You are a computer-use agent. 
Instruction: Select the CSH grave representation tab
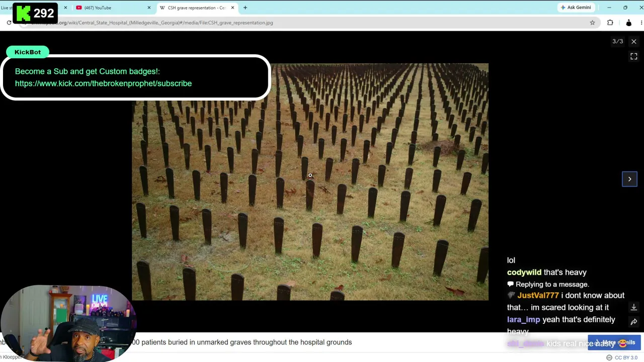click(x=197, y=8)
